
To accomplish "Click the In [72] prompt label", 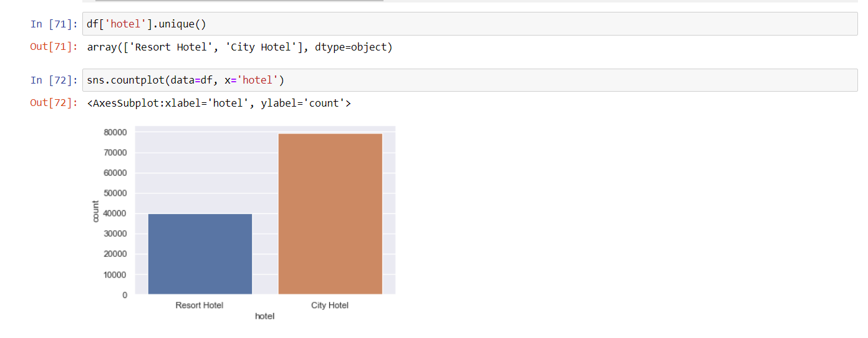I will click(x=54, y=80).
